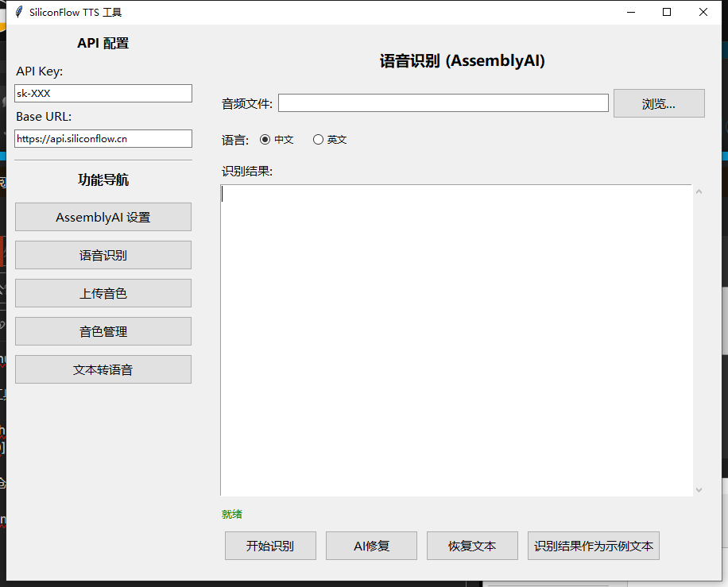The height and width of the screenshot is (587, 728).
Task: Start recognition with 开始识别 button
Action: tap(271, 546)
